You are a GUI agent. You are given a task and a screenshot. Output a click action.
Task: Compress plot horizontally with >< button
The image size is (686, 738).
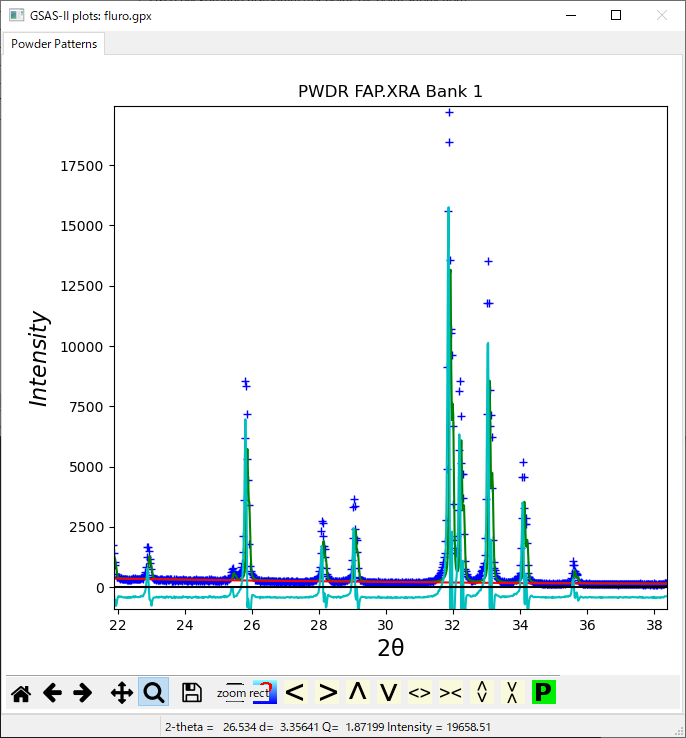451,692
